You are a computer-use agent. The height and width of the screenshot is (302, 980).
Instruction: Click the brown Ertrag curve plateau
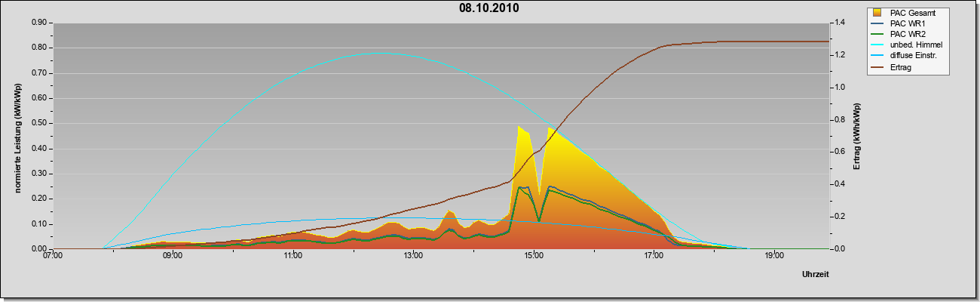pos(754,42)
